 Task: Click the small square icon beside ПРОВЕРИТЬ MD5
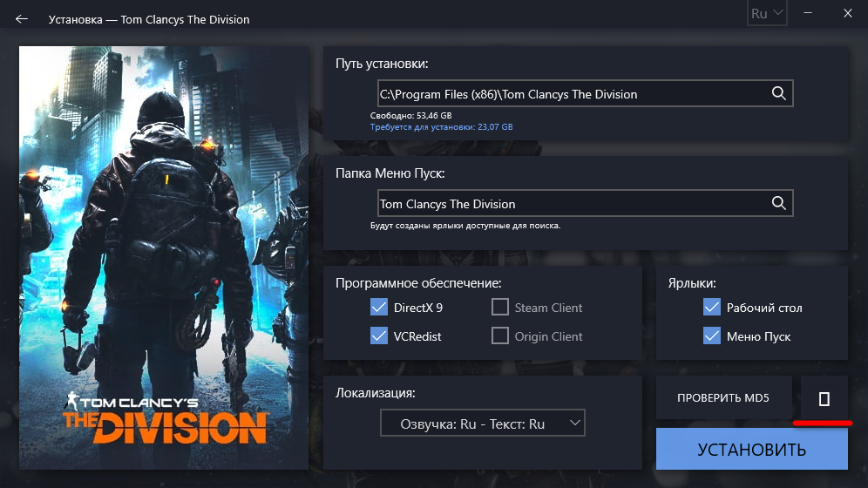(824, 398)
